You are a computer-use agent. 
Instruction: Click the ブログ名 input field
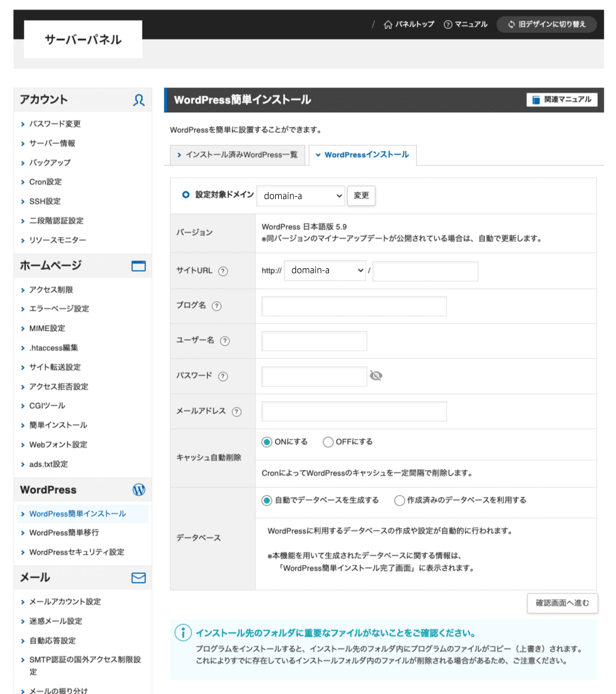(x=354, y=306)
